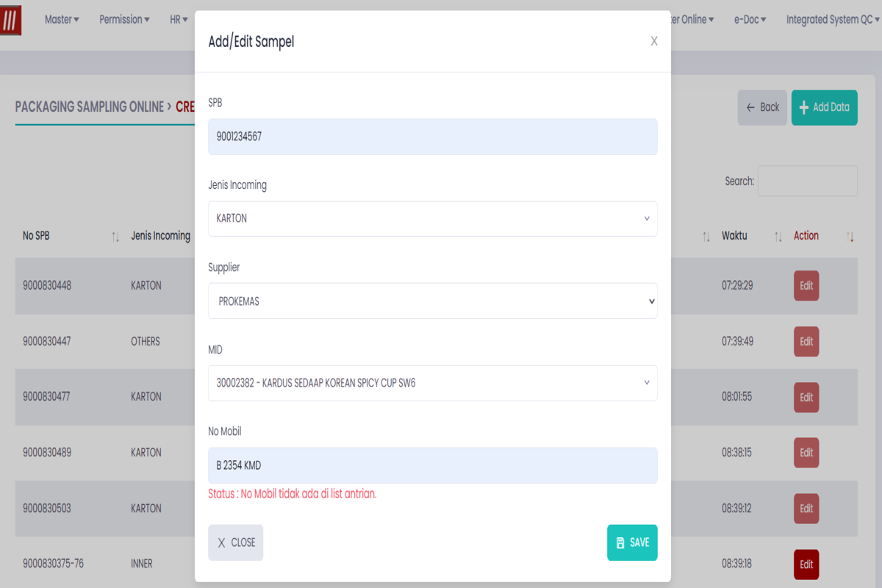
Task: Close modal with the X icon
Action: 653,41
